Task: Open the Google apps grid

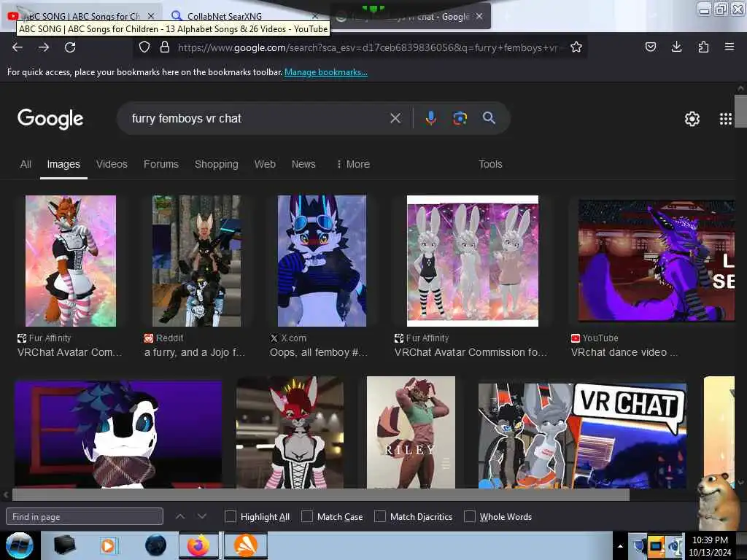Action: (726, 119)
